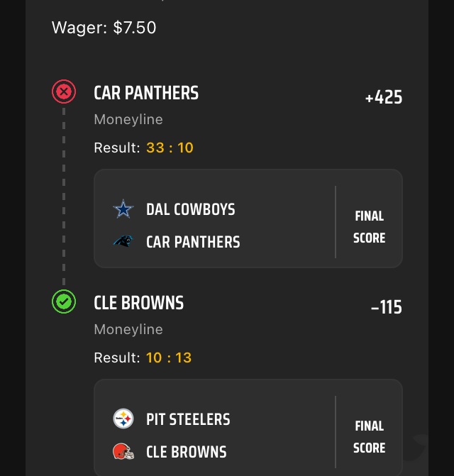
Task: Click the Carolina Panthers team logo
Action: click(123, 242)
